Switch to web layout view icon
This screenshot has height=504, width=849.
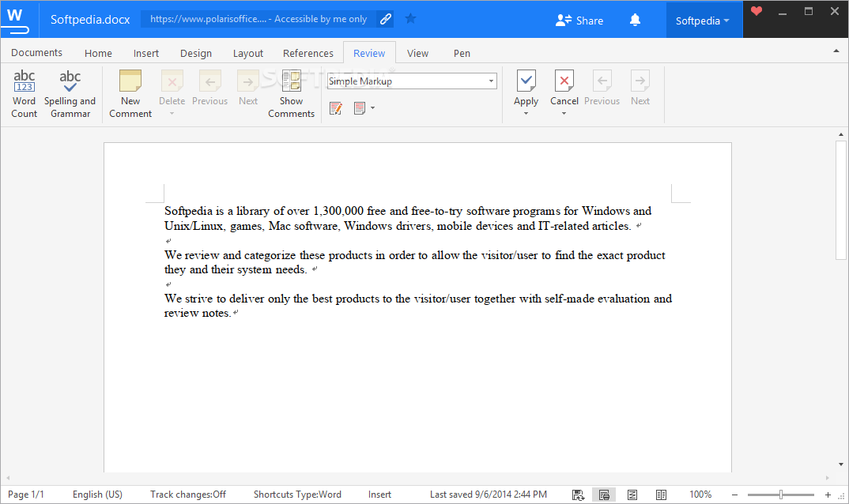632,495
